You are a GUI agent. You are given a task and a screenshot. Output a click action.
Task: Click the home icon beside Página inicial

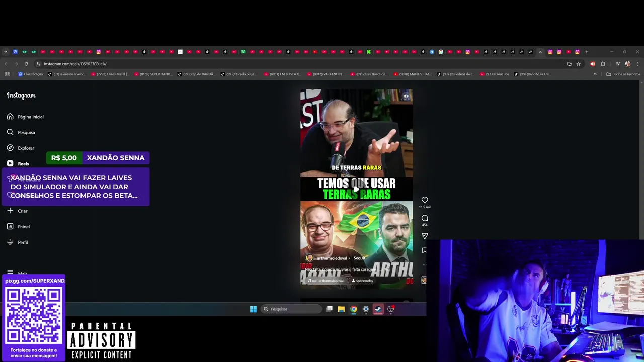pos(10,117)
